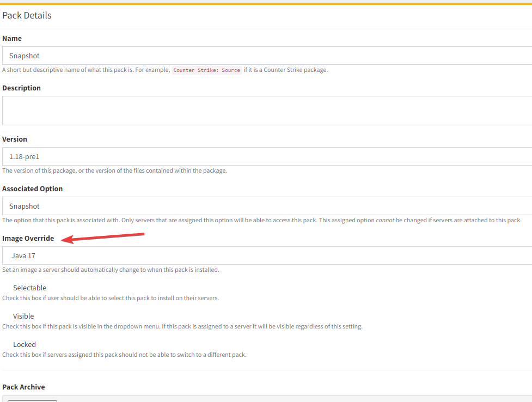Click the Pack Archive section label
532x402 pixels.
coord(23,387)
